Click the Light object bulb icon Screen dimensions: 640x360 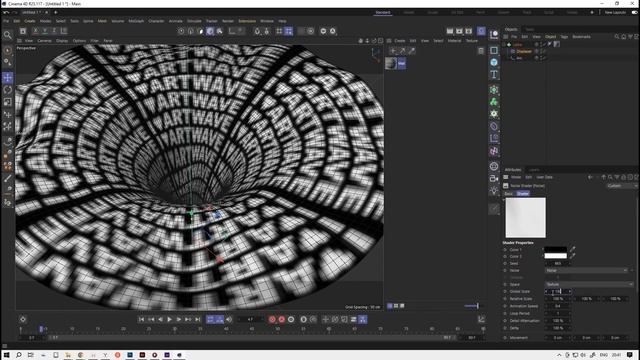494,190
